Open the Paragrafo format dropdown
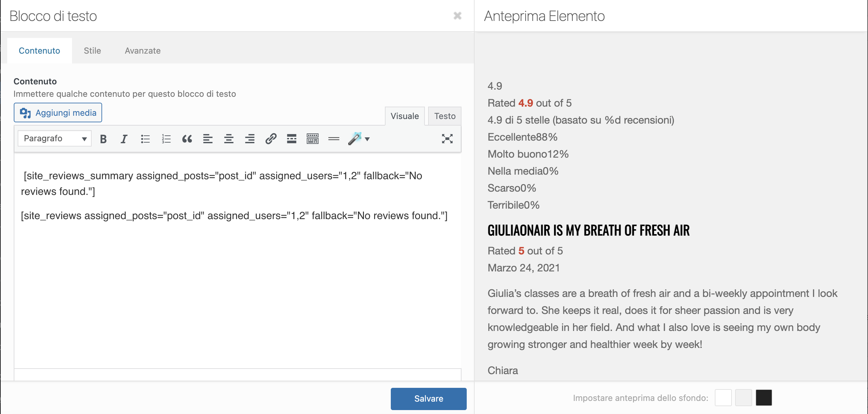Screen dimensions: 868x414 [55, 139]
